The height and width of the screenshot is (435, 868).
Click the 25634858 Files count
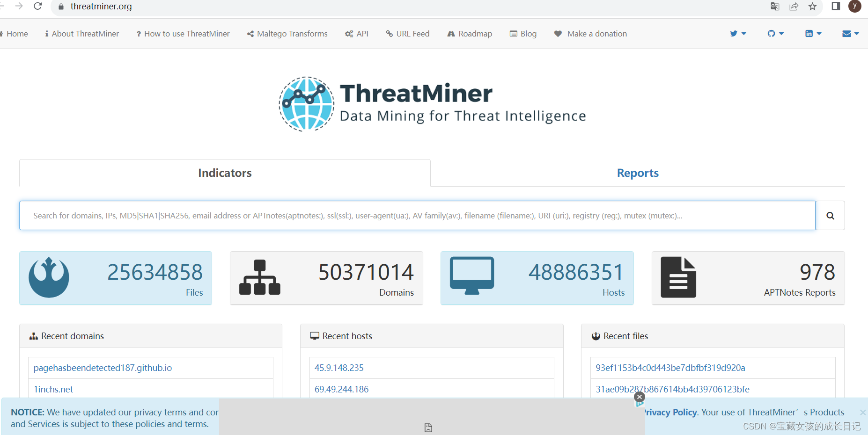(155, 272)
